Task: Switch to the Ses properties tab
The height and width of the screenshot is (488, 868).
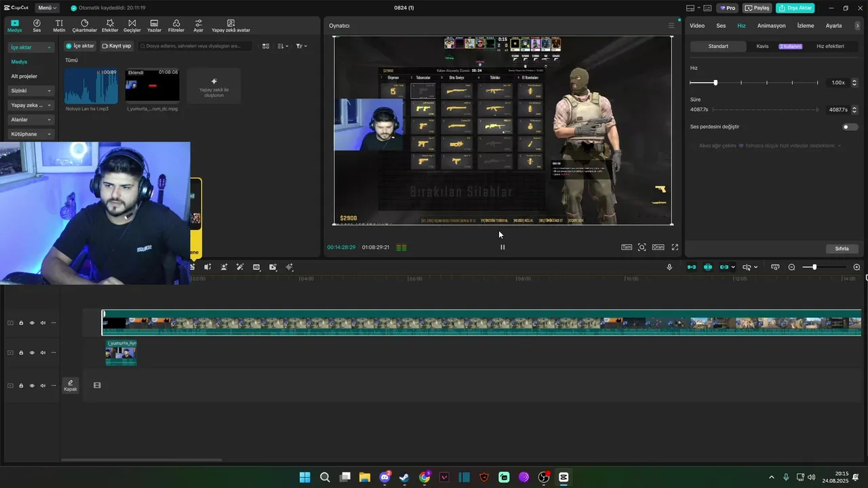Action: (721, 26)
